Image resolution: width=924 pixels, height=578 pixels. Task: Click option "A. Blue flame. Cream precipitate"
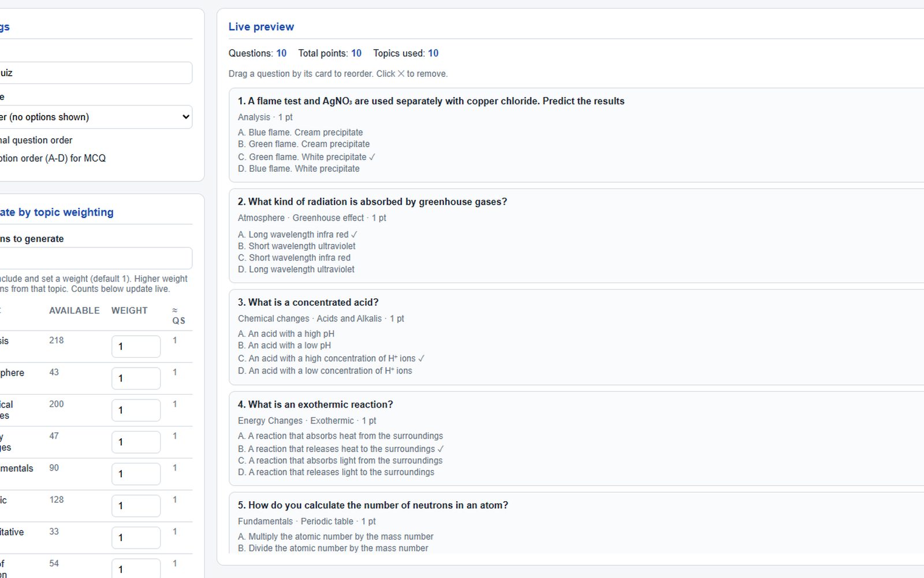[x=300, y=132]
